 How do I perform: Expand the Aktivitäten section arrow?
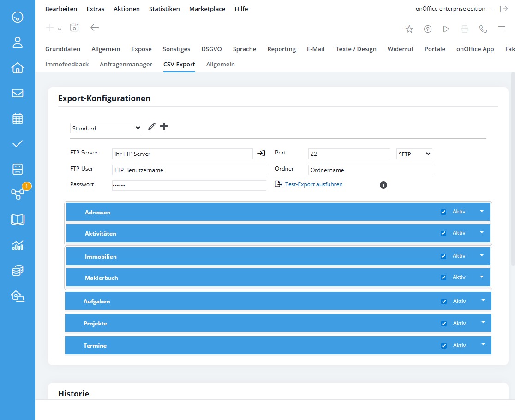click(x=482, y=233)
